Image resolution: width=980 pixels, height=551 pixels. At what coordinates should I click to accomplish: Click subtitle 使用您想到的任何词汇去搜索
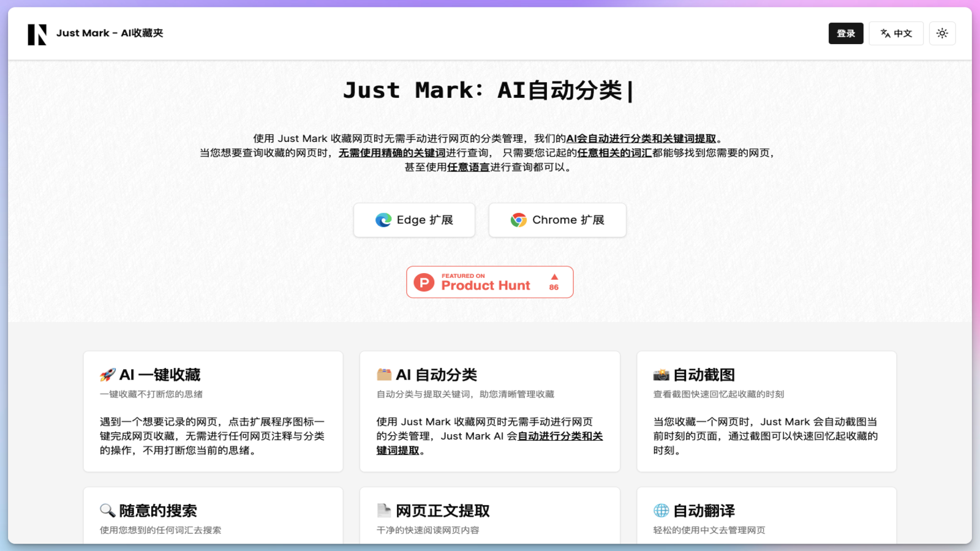160,530
